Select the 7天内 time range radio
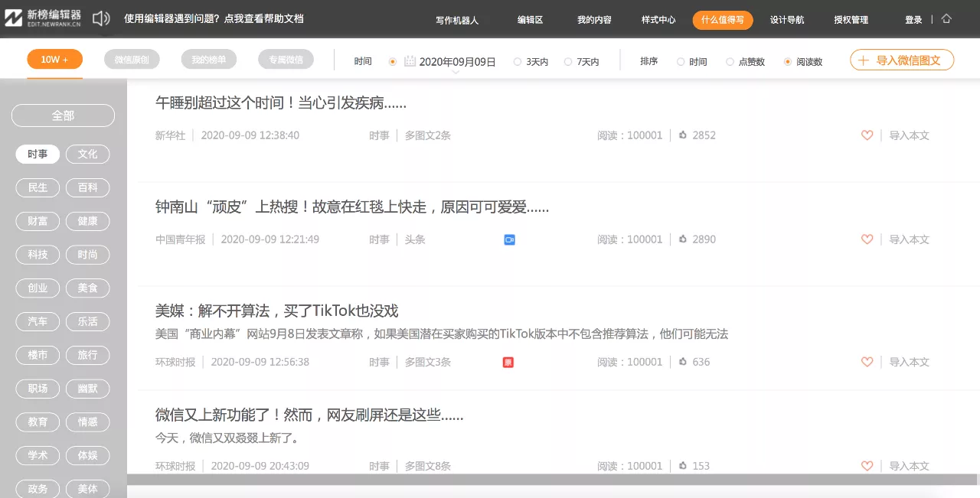Screen dimensions: 980x498 [568, 62]
